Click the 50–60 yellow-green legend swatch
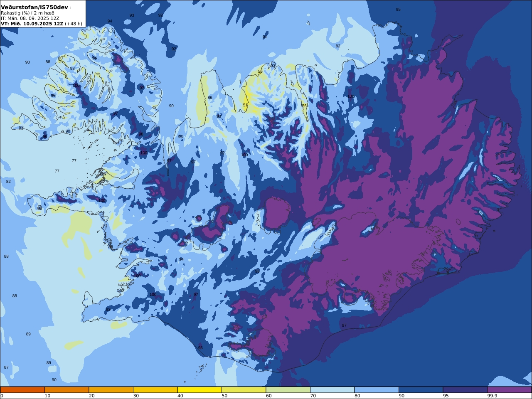Viewport: 532px width, 399px height. tap(244, 390)
